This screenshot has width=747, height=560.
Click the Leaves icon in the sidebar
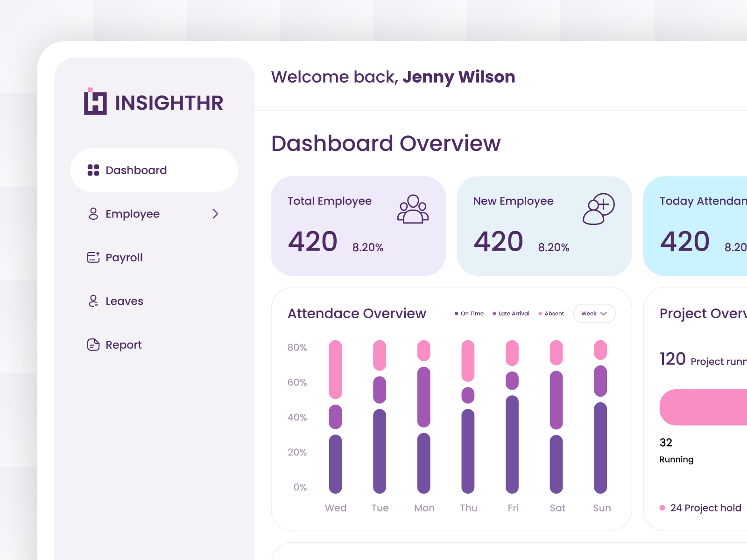[93, 301]
